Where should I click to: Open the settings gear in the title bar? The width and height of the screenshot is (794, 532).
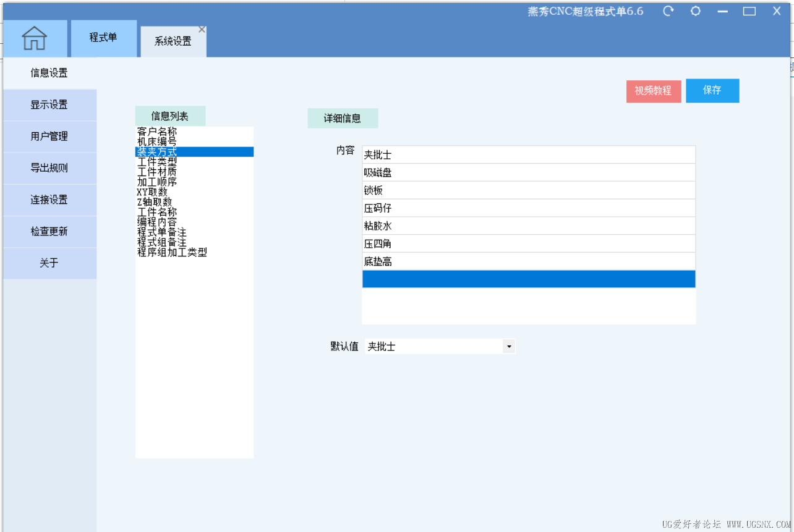tap(695, 11)
